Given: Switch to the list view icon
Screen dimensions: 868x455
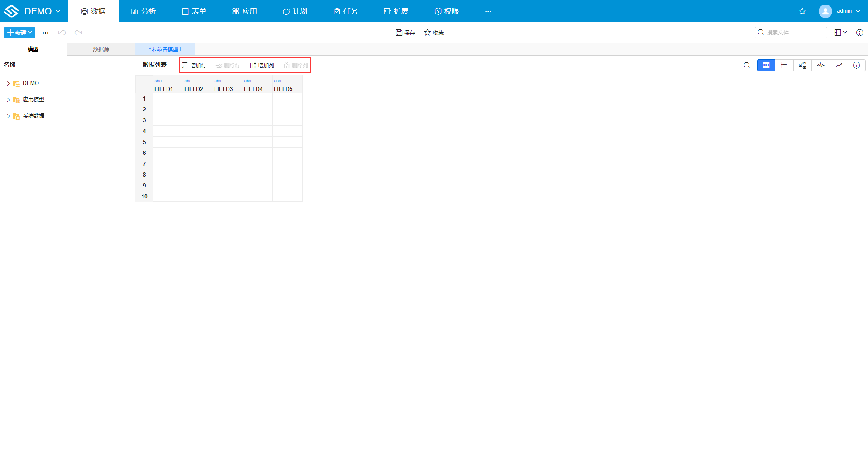Looking at the screenshot, I should pos(784,65).
